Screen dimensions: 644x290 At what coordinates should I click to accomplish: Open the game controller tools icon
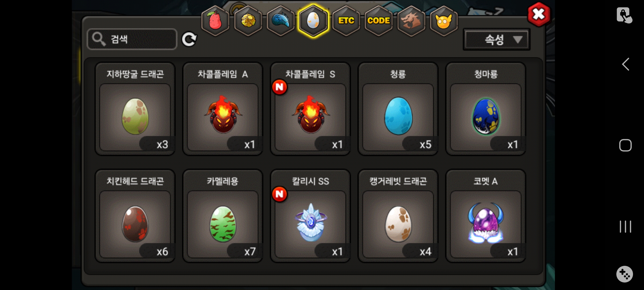[625, 274]
